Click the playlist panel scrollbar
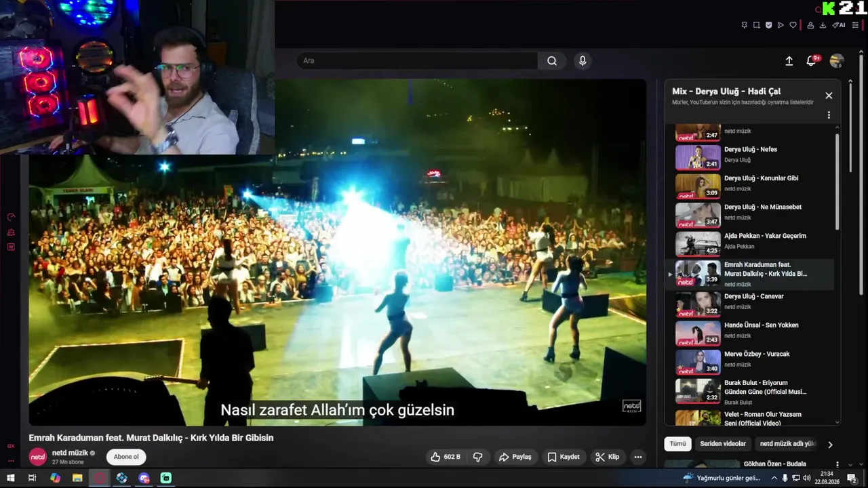 pos(837,182)
